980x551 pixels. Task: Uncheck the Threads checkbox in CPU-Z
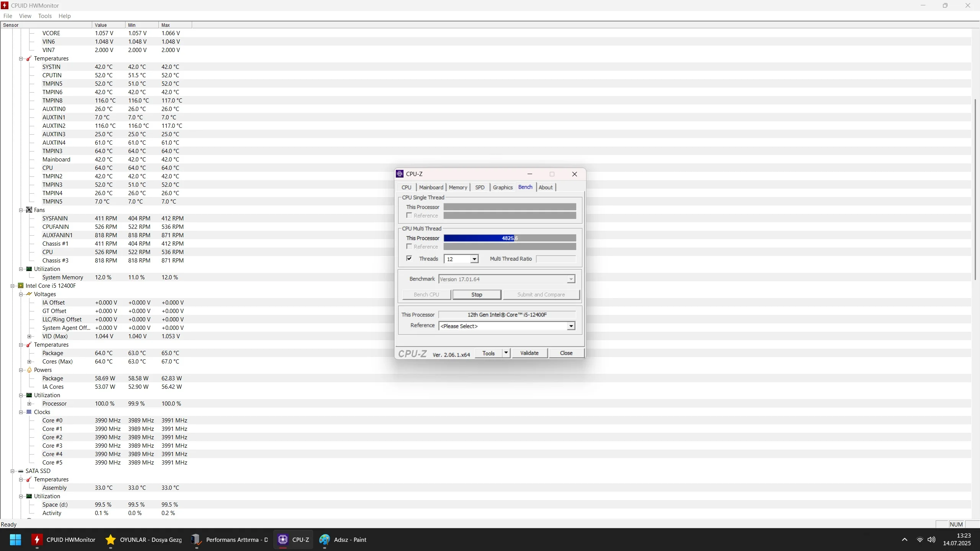pyautogui.click(x=409, y=259)
